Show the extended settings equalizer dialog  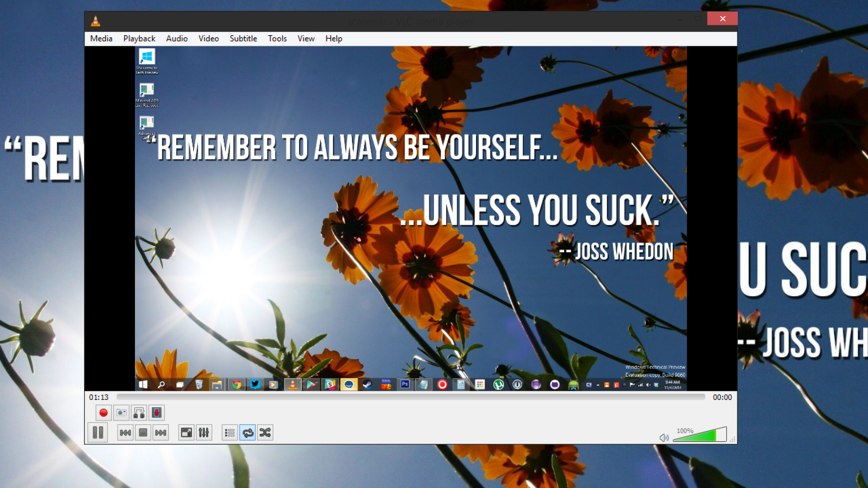coord(204,432)
